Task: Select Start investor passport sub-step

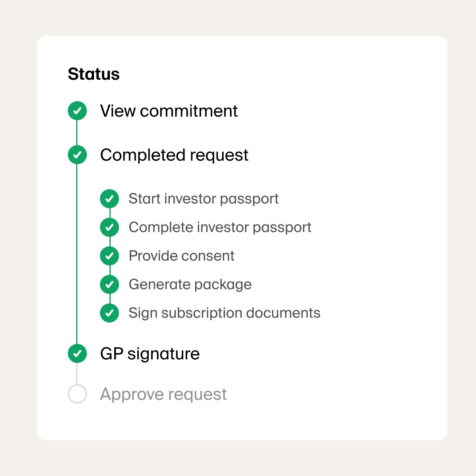Action: click(203, 199)
